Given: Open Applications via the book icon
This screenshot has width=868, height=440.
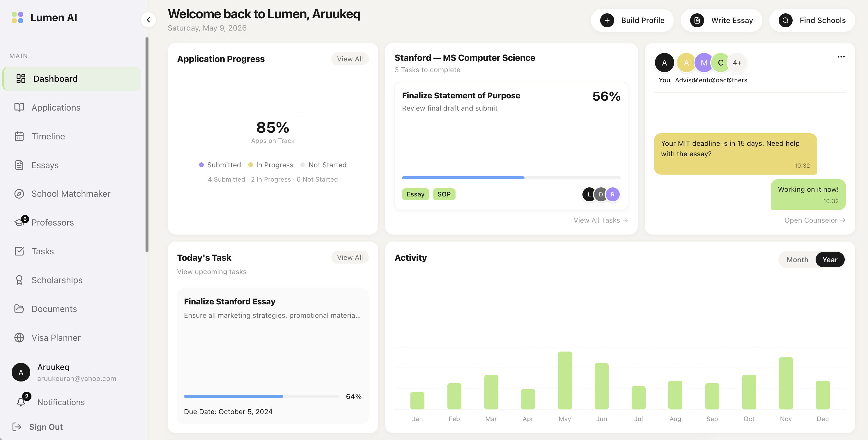Looking at the screenshot, I should point(19,107).
